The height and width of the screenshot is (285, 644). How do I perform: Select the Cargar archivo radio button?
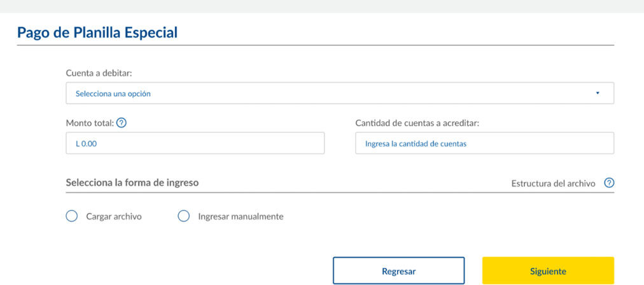point(72,216)
